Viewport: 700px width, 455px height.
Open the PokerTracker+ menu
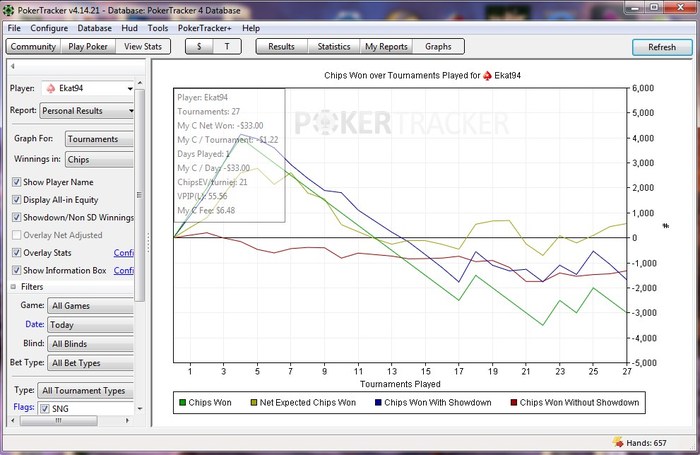point(204,28)
